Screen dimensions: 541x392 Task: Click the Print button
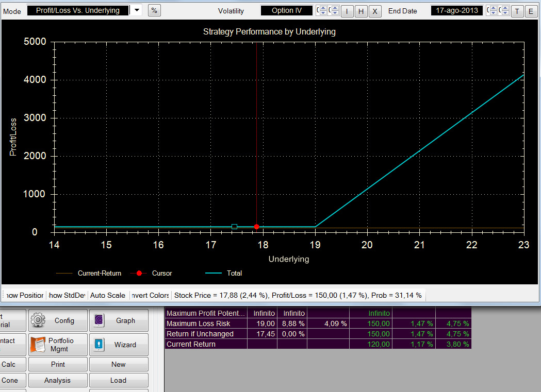(x=58, y=364)
